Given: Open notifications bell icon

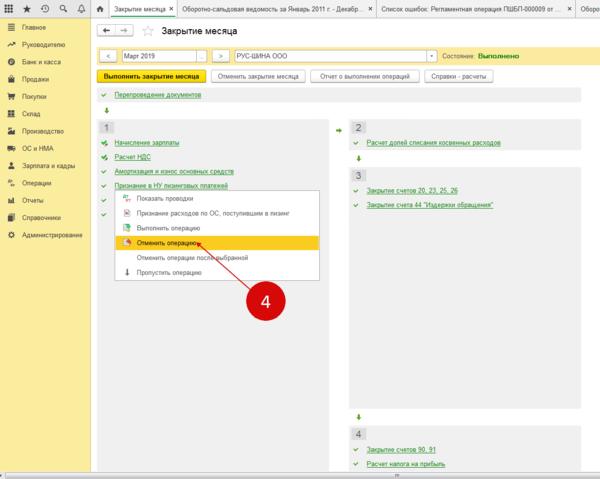Looking at the screenshot, I should pyautogui.click(x=81, y=8).
